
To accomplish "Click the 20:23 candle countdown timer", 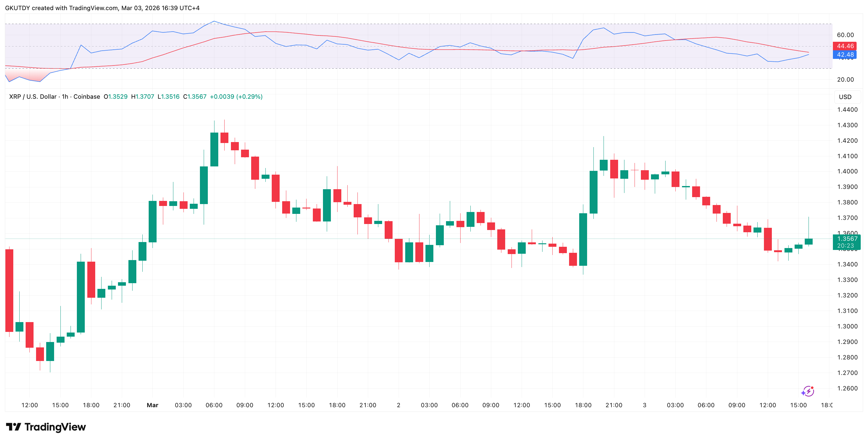I will point(846,246).
